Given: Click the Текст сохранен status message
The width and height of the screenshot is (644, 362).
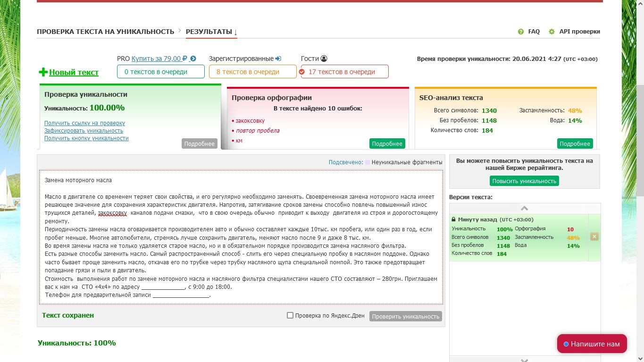Looking at the screenshot, I should (x=68, y=315).
